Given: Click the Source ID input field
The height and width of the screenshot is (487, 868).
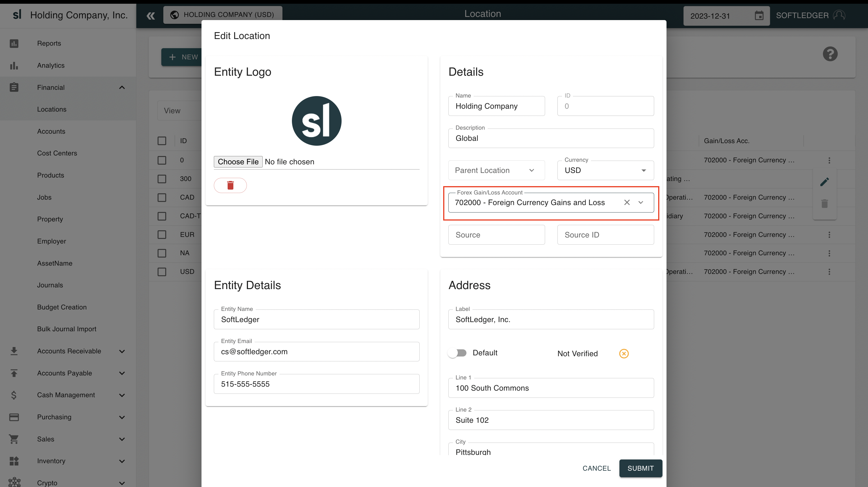Looking at the screenshot, I should [605, 235].
